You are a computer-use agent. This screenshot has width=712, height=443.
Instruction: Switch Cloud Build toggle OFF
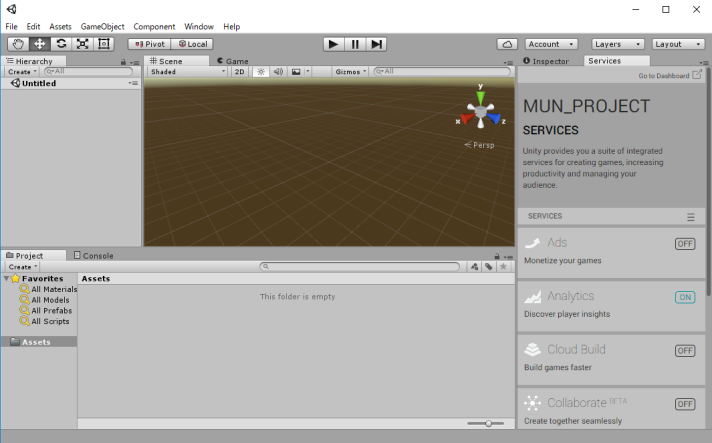click(x=685, y=351)
